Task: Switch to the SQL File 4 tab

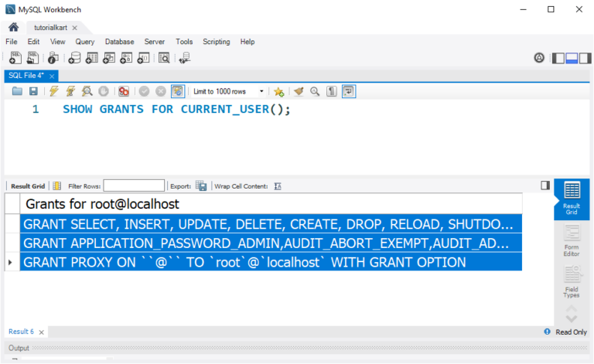Action: (x=26, y=75)
